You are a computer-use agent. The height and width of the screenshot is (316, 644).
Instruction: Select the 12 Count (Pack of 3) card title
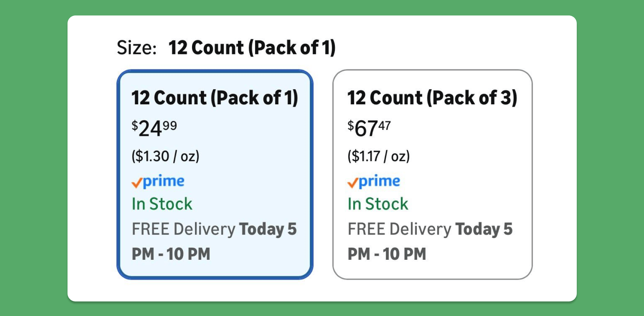pyautogui.click(x=432, y=98)
